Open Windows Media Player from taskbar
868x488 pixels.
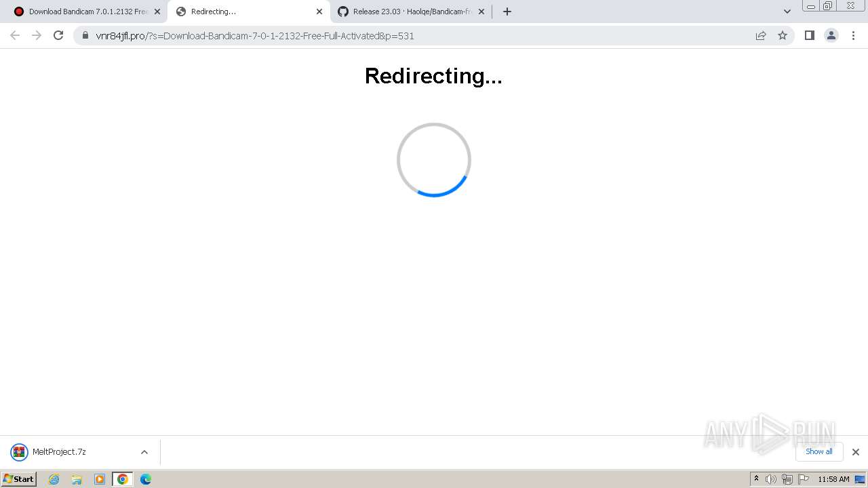tap(100, 479)
